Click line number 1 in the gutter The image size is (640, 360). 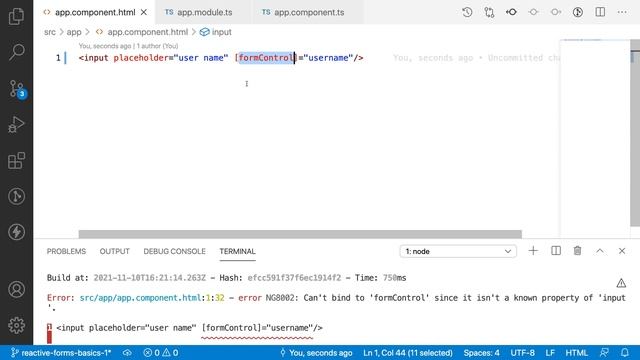point(58,58)
